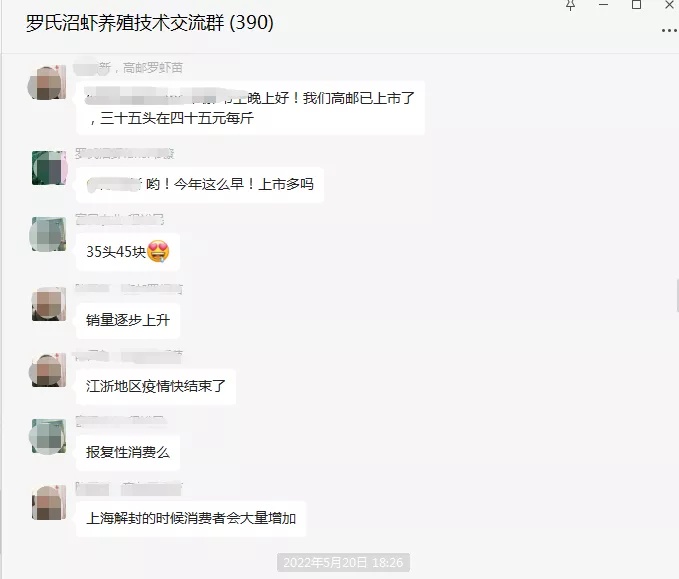Screen dimensions: 679x579
Task: Open the three-dot chat info menu
Action: pyautogui.click(x=669, y=30)
